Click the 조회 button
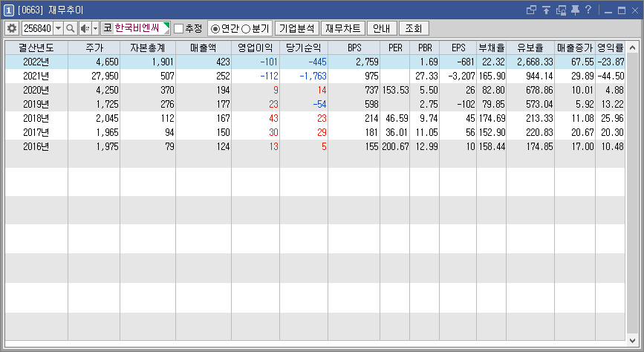The image size is (644, 352). coord(414,28)
